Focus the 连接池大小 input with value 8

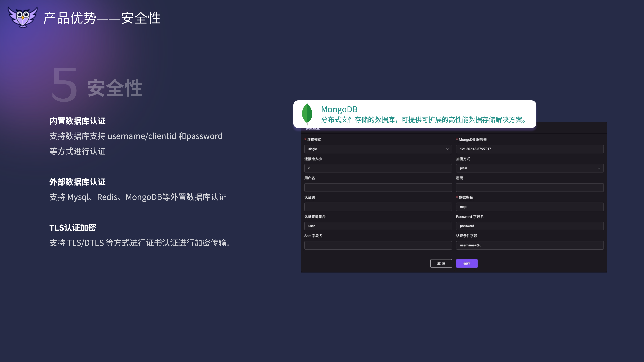pos(378,168)
